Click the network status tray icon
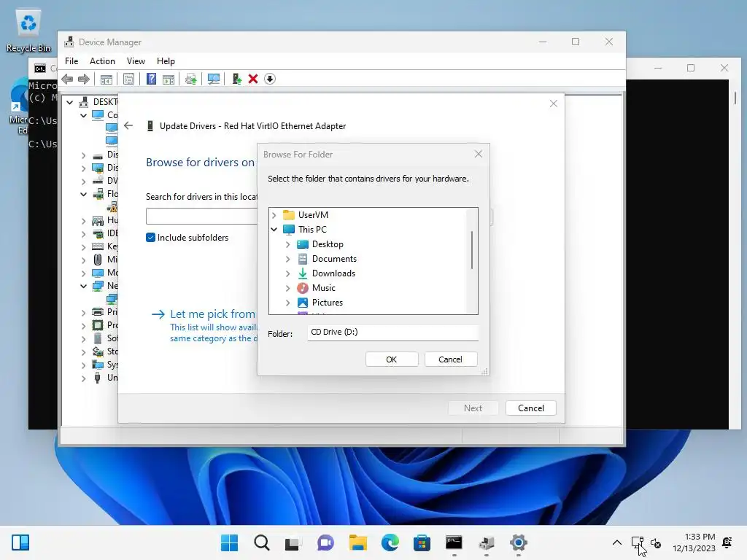Viewport: 747px width, 560px height. (638, 542)
